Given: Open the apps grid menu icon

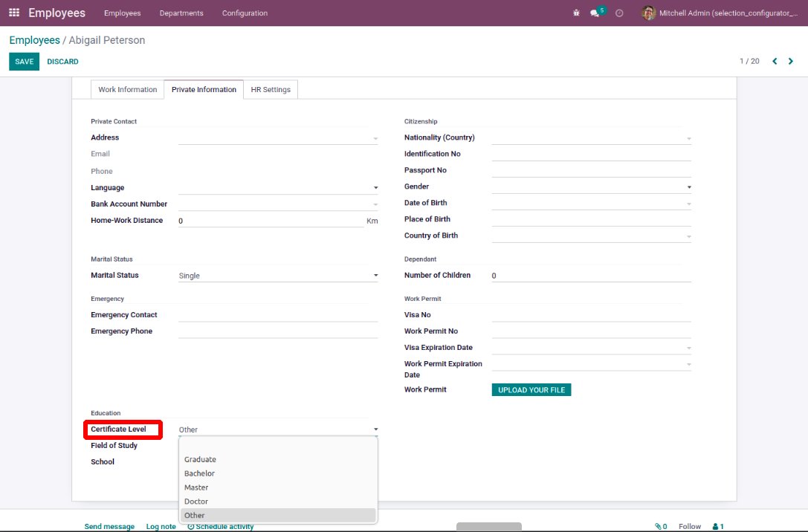Looking at the screenshot, I should [14, 13].
